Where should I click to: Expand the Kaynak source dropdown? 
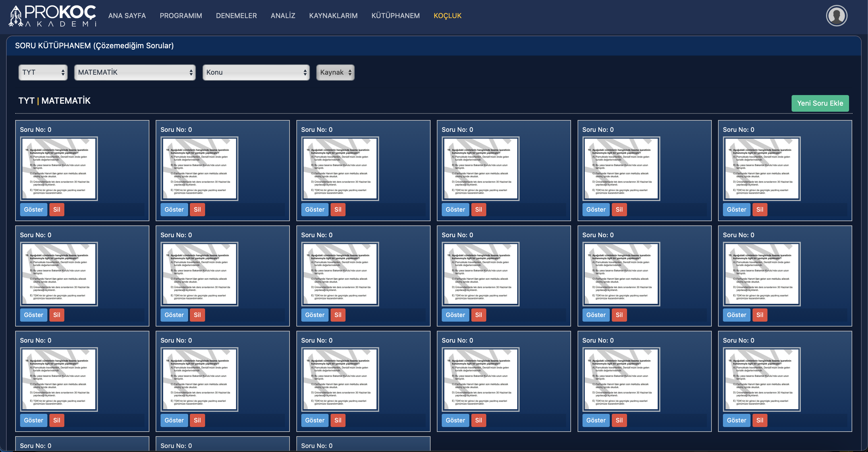[335, 72]
